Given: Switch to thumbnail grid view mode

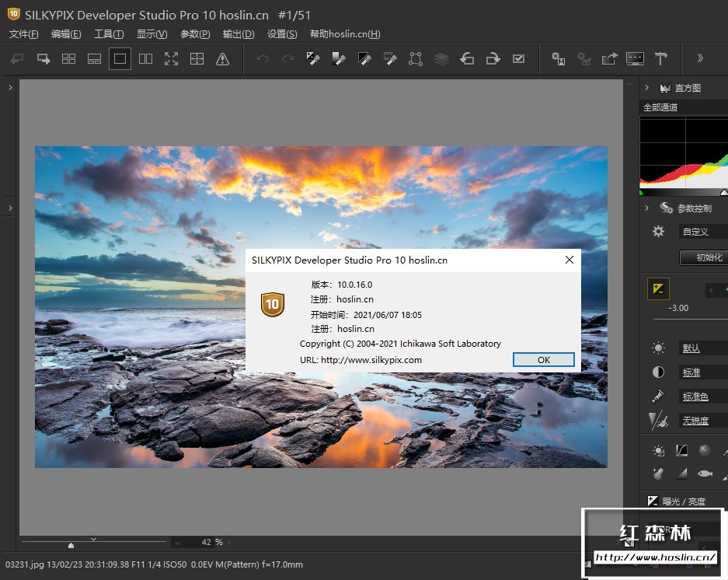Looking at the screenshot, I should (x=68, y=59).
